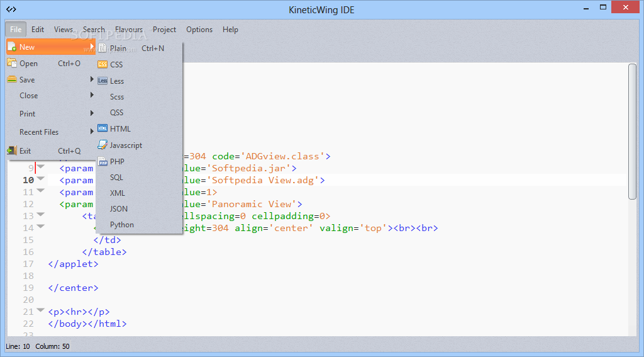
Task: Open the Search menu
Action: [94, 29]
